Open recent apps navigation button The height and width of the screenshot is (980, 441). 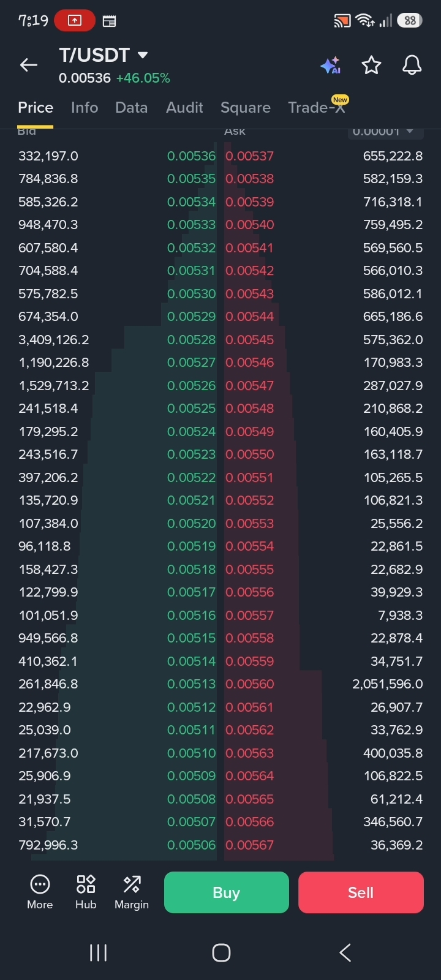coord(98,952)
